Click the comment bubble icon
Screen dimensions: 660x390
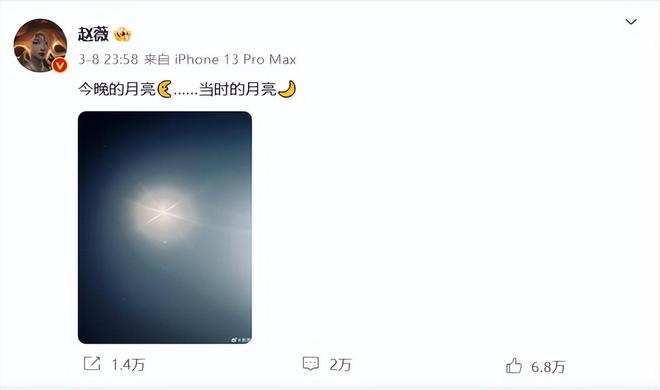click(311, 364)
